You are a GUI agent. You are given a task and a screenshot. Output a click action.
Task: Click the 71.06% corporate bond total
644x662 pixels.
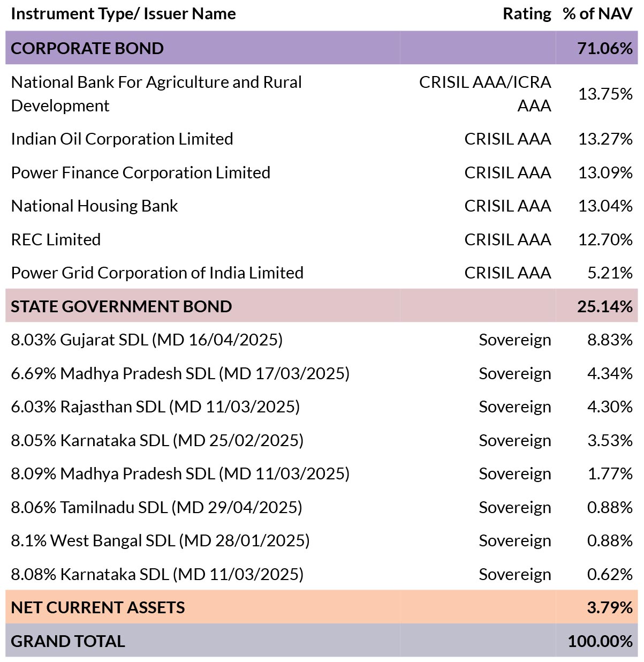(605, 48)
